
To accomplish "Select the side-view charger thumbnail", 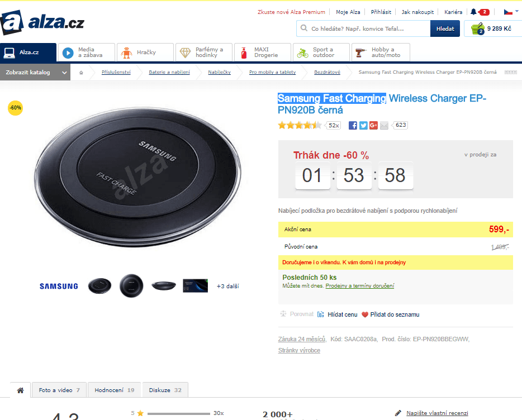I will (163, 286).
